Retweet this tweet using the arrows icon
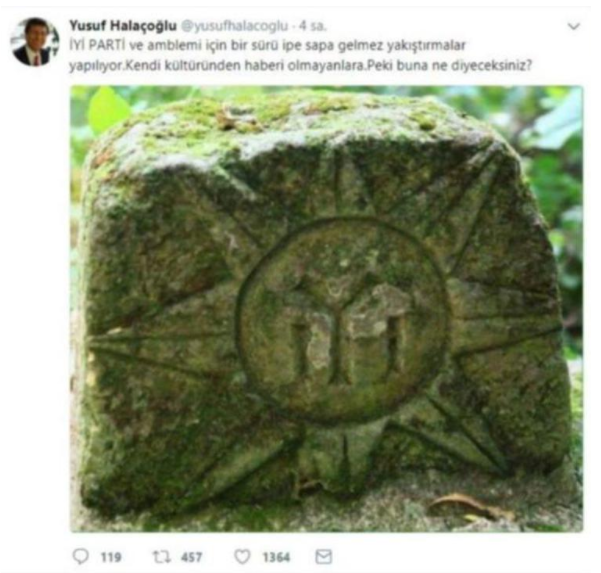This screenshot has width=601, height=573. 162,557
